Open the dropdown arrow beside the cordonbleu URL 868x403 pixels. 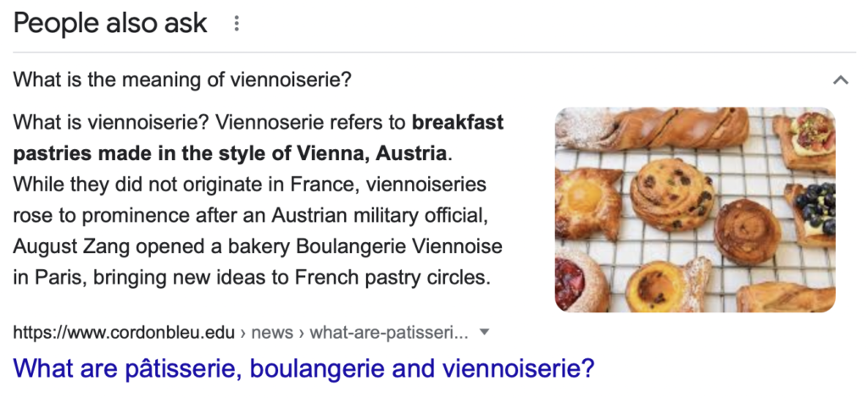[x=484, y=333]
